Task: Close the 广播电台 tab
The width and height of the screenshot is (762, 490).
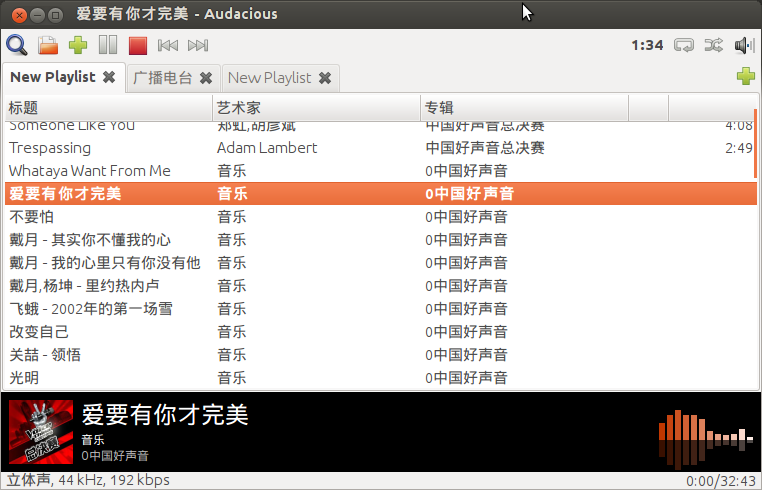Action: click(x=206, y=78)
